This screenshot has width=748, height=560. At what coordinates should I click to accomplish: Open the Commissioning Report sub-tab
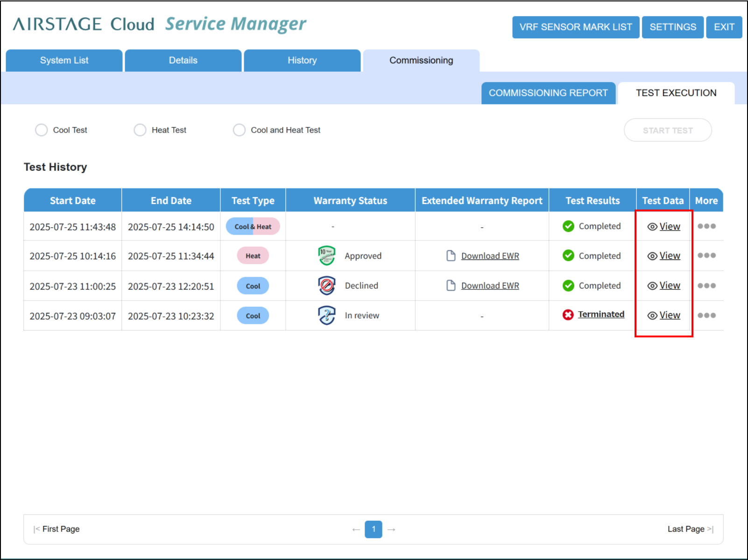click(548, 93)
